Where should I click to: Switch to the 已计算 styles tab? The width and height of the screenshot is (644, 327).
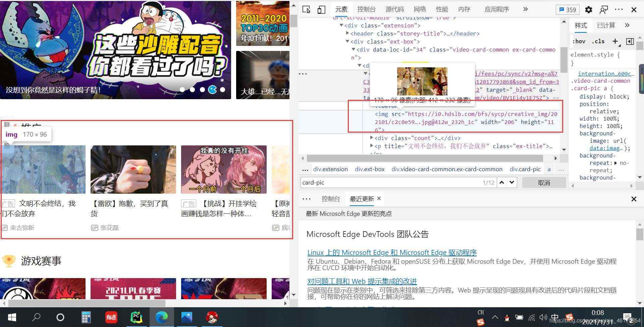tap(606, 25)
